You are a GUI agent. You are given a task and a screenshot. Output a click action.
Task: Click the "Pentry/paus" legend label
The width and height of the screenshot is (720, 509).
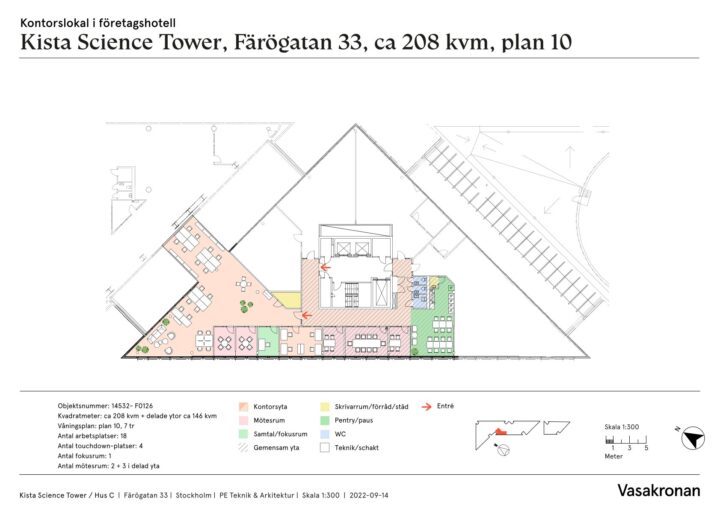354,420
